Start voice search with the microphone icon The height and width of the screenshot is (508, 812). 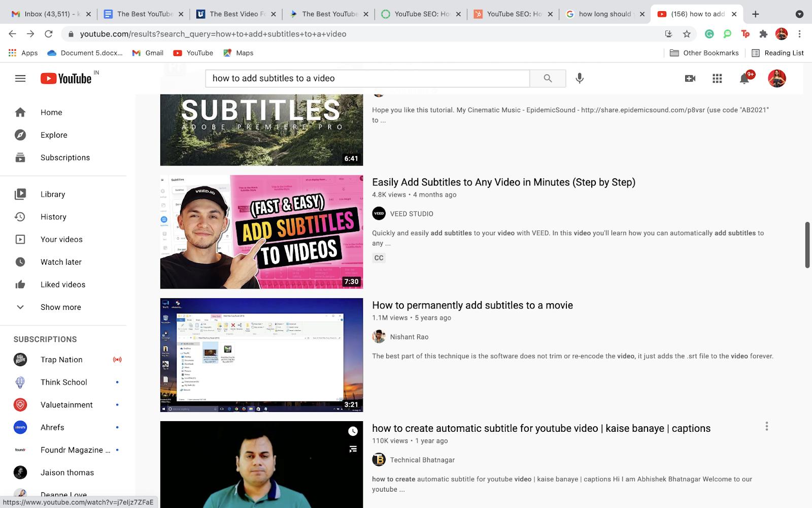click(580, 78)
